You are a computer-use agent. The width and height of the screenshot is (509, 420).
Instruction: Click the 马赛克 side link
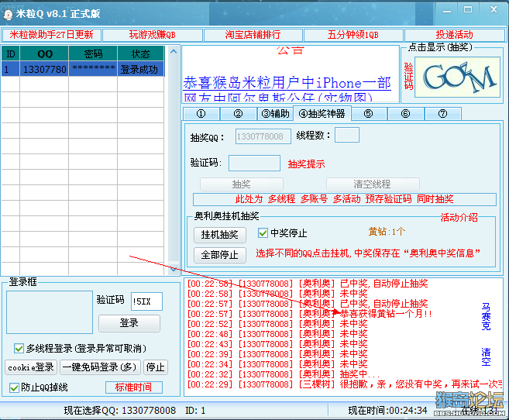click(x=486, y=316)
